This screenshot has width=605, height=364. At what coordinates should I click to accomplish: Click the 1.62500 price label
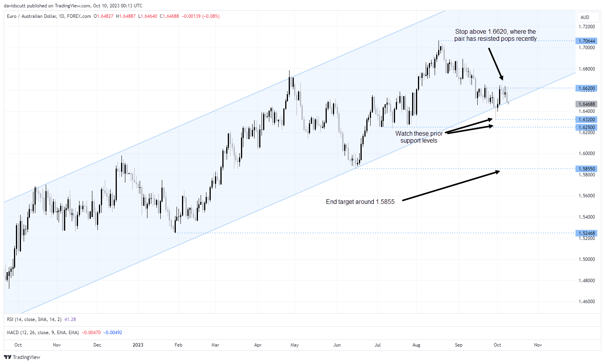[x=586, y=128]
